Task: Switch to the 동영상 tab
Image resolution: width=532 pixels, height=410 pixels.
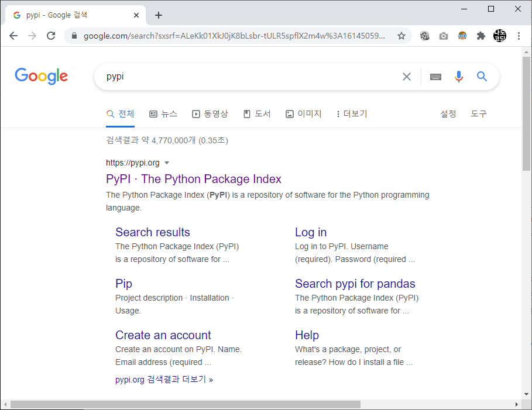Action: (x=210, y=114)
